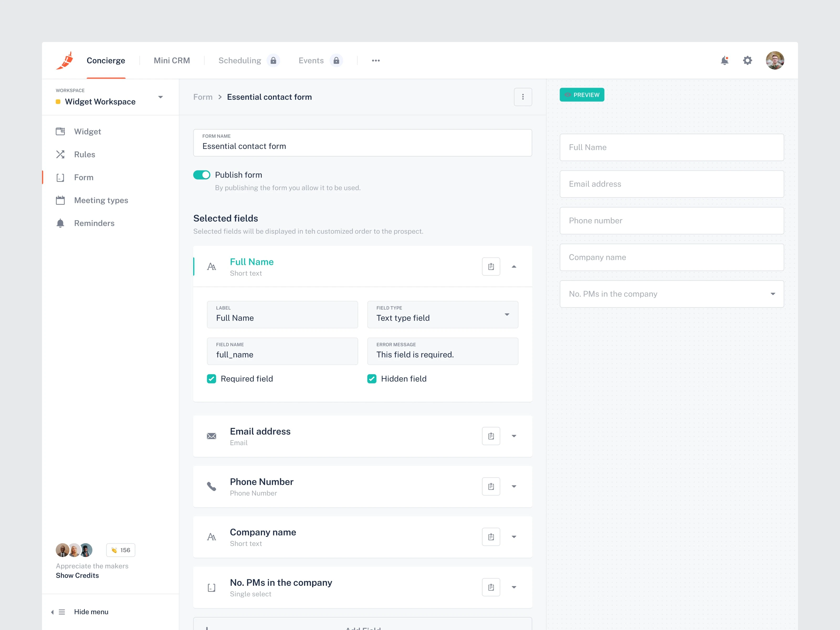Click the clipboard icon on Phone Number field

[x=491, y=486]
